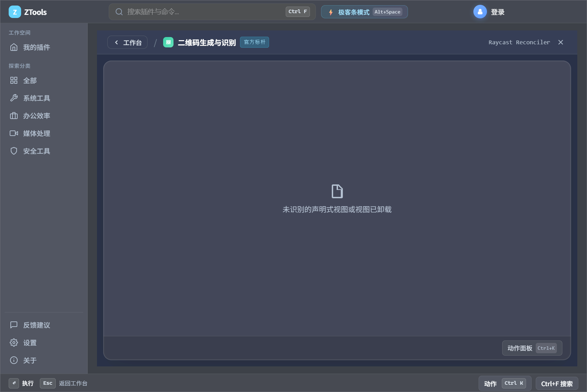The image size is (587, 392).
Task: Focus the plugin and command search field
Action: tap(212, 12)
